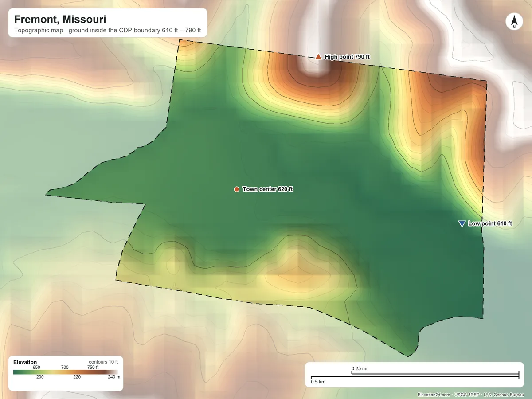Screen dimensions: 532x399
Task: Click the '0.25 mi' scale bar label
Action: (x=359, y=368)
